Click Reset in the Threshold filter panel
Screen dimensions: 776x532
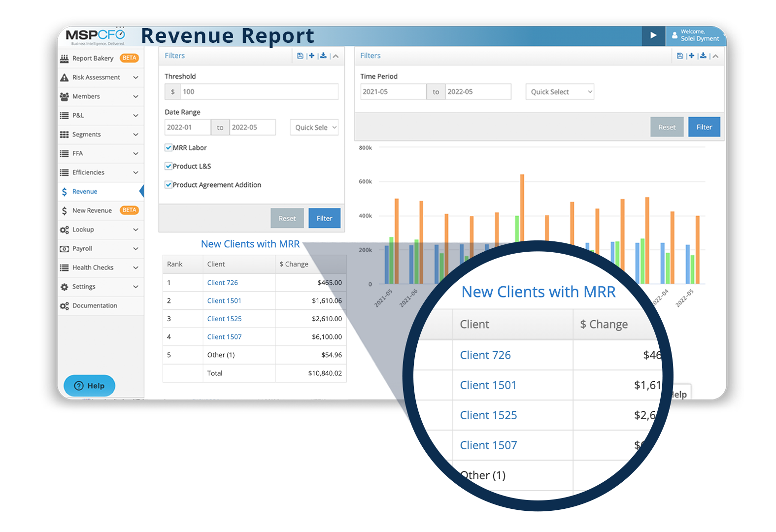tap(287, 218)
